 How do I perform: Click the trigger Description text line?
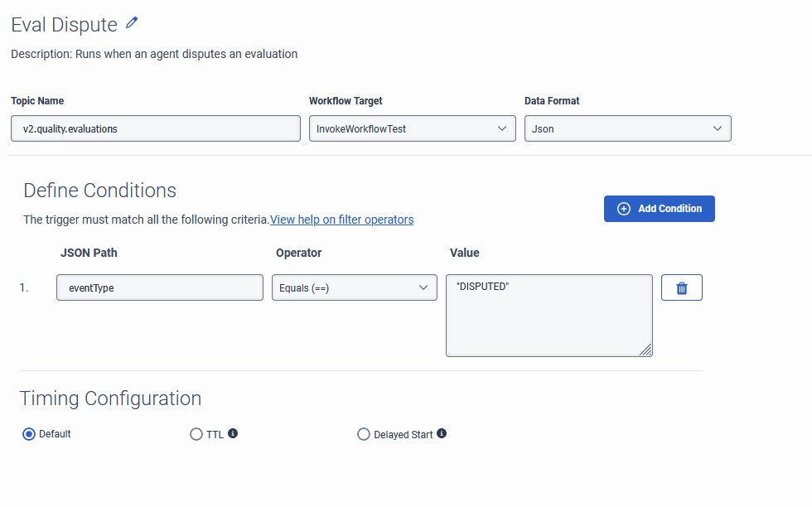click(x=154, y=54)
